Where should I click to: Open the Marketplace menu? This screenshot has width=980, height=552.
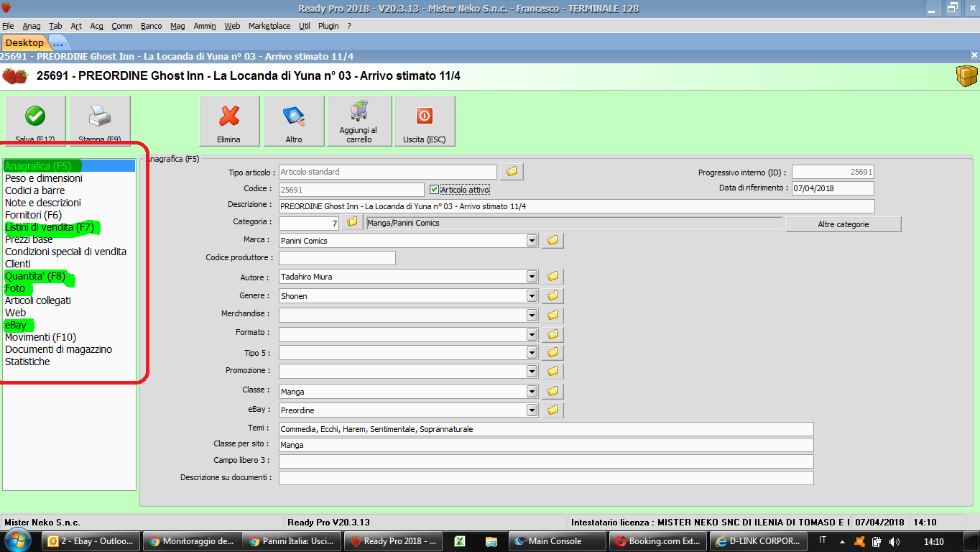point(269,26)
